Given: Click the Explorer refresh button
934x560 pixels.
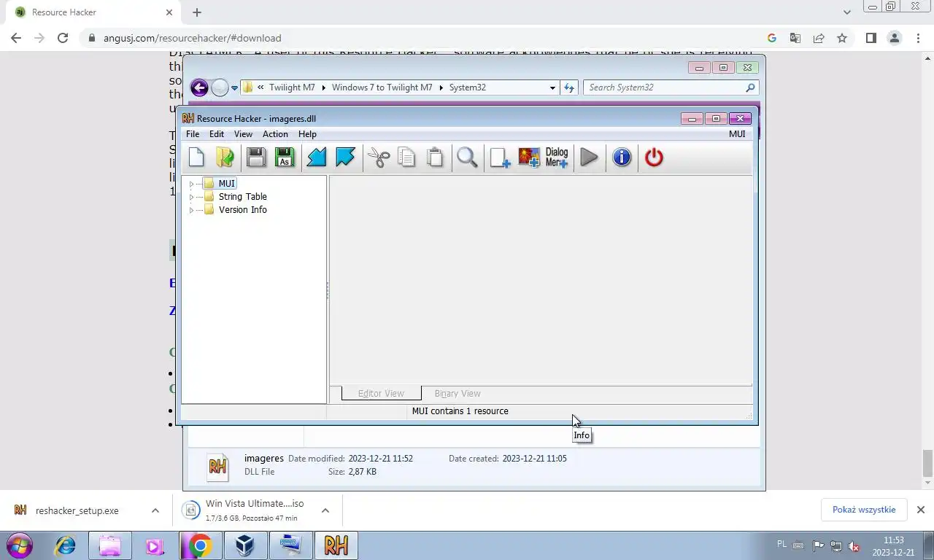Looking at the screenshot, I should [569, 87].
